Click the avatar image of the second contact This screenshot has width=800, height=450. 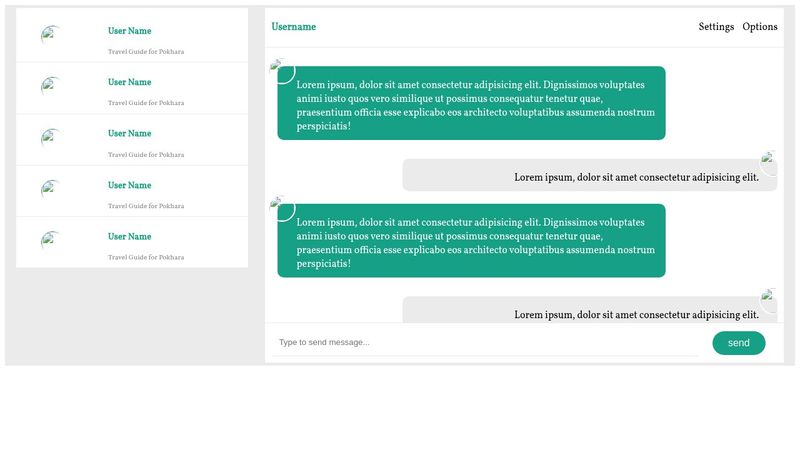click(51, 86)
